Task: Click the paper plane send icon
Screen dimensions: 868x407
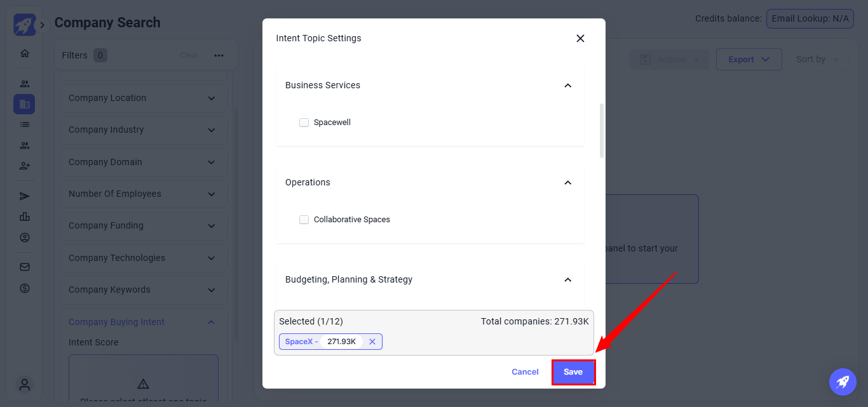Action: (25, 196)
